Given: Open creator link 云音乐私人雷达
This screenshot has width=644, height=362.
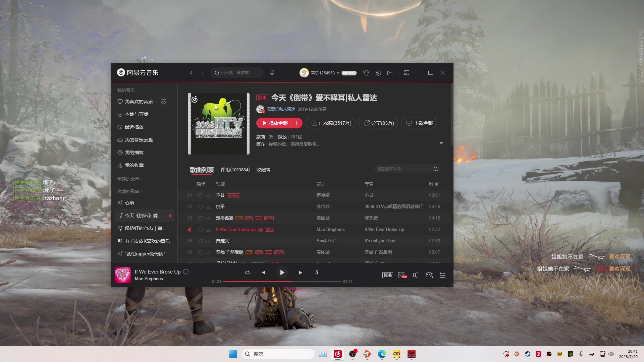Looking at the screenshot, I should pos(281,109).
